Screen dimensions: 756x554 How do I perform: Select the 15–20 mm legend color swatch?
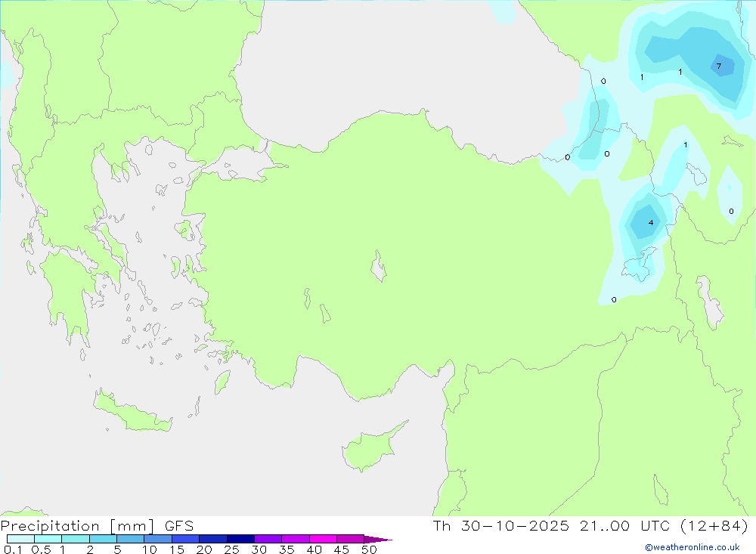(186, 539)
